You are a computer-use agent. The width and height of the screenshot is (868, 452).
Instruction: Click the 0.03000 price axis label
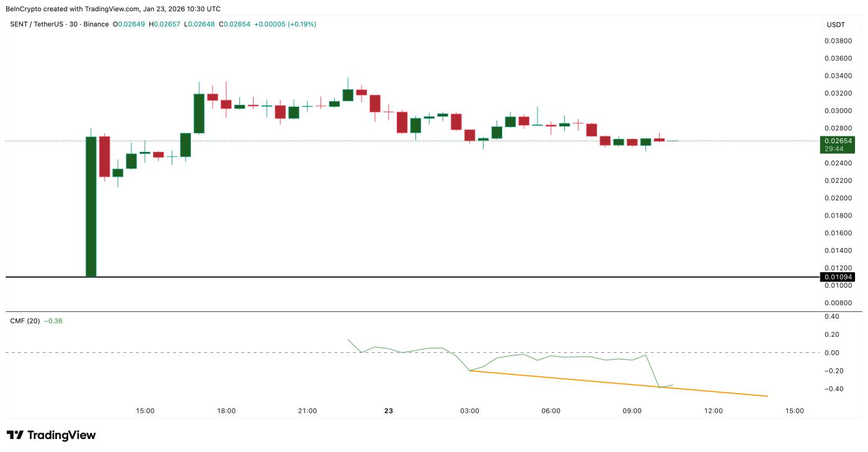point(838,111)
